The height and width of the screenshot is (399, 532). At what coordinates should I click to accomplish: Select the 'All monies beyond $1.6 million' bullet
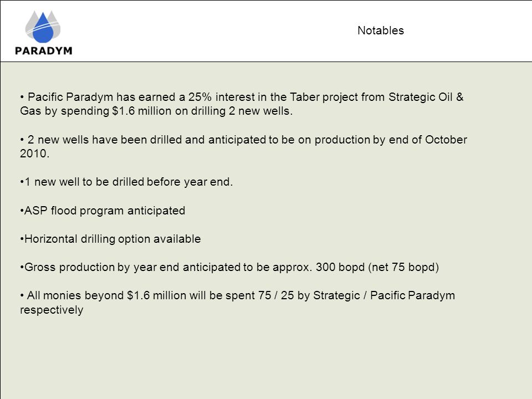coord(237,303)
